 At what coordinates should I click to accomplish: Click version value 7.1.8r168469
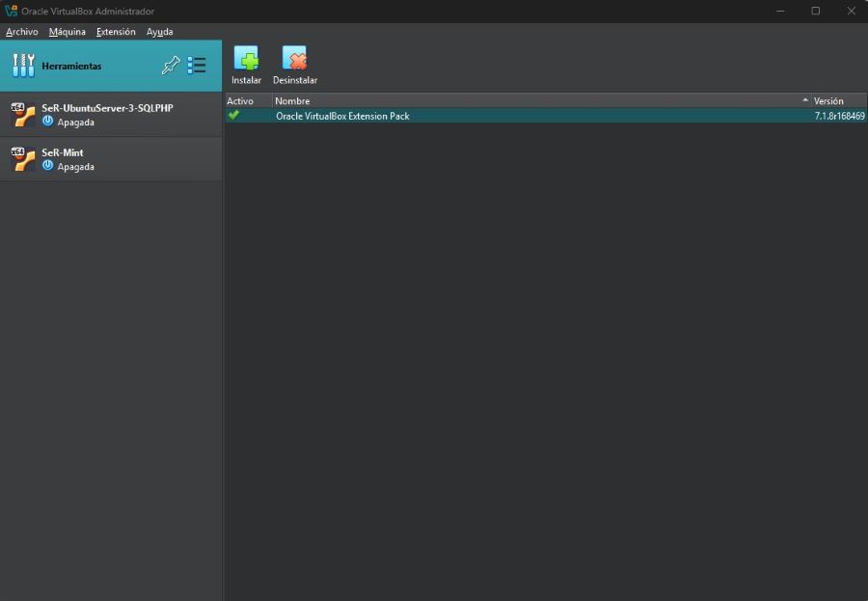839,116
